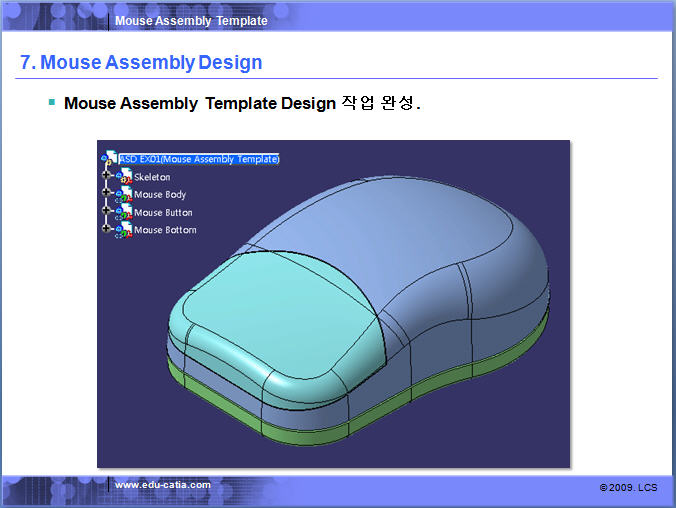This screenshot has width=676, height=508.
Task: Open the www.edu-catia.com link
Action: [x=163, y=485]
